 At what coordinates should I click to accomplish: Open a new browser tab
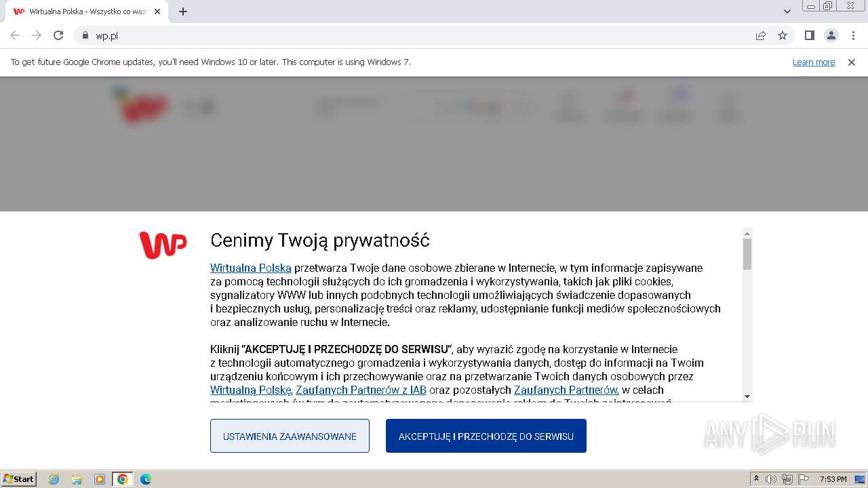183,12
